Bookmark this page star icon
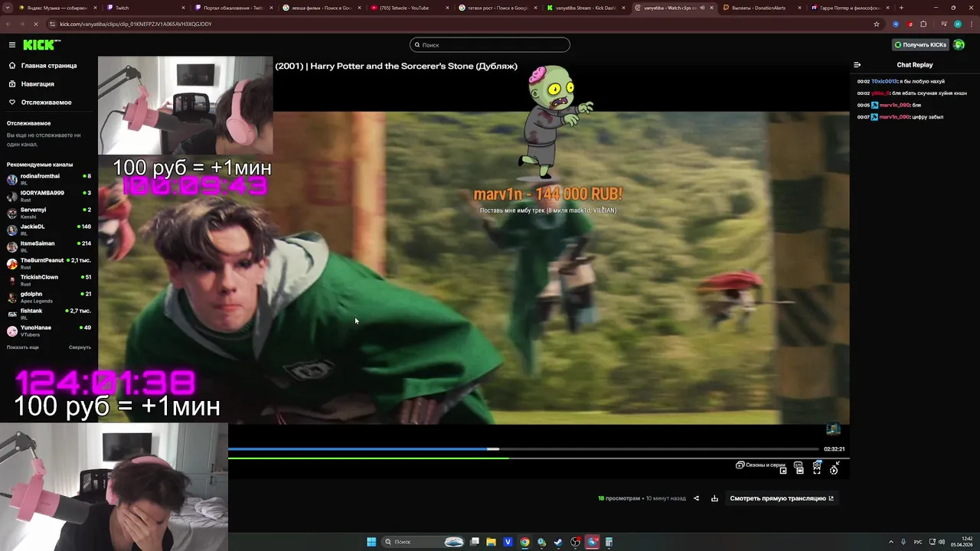Image resolution: width=980 pixels, height=551 pixels. tap(877, 24)
